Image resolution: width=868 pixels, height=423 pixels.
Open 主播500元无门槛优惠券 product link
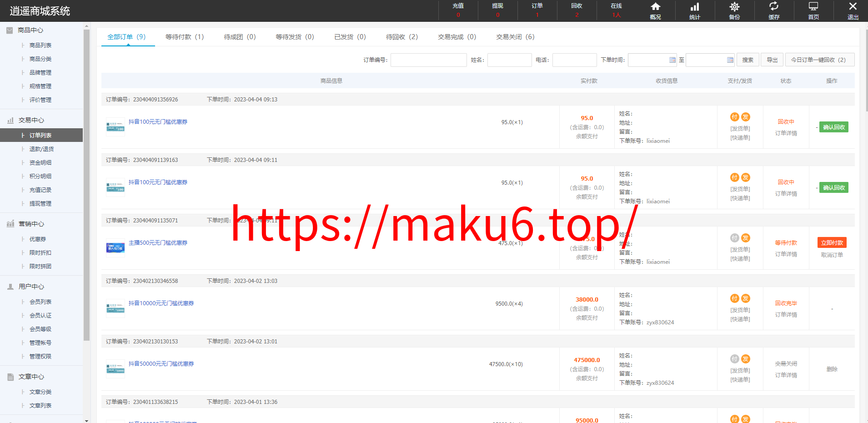pos(158,243)
